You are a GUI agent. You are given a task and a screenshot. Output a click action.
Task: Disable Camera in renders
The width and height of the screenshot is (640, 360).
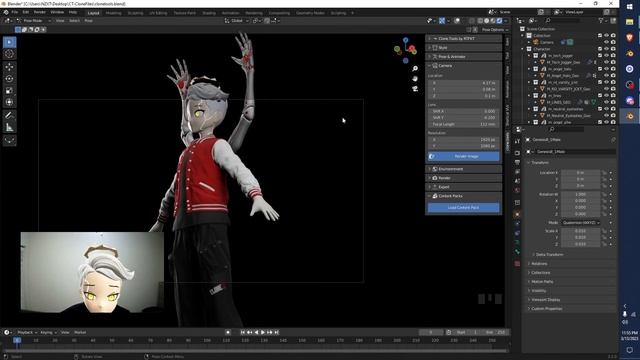pyautogui.click(x=613, y=42)
